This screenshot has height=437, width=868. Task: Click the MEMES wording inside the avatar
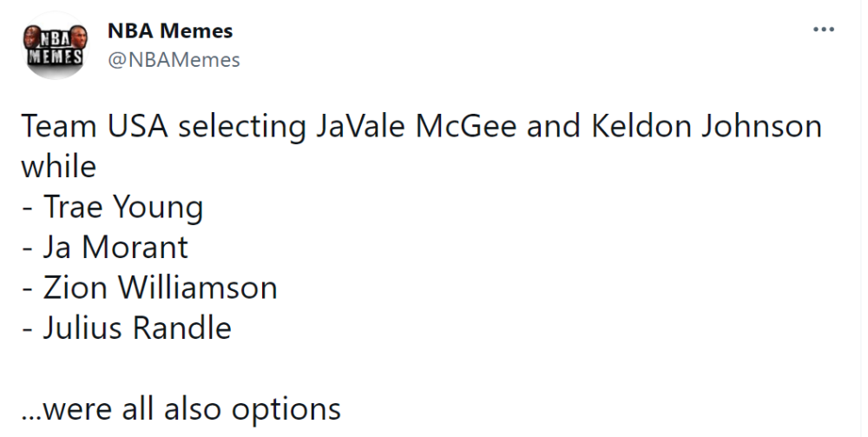coord(55,56)
